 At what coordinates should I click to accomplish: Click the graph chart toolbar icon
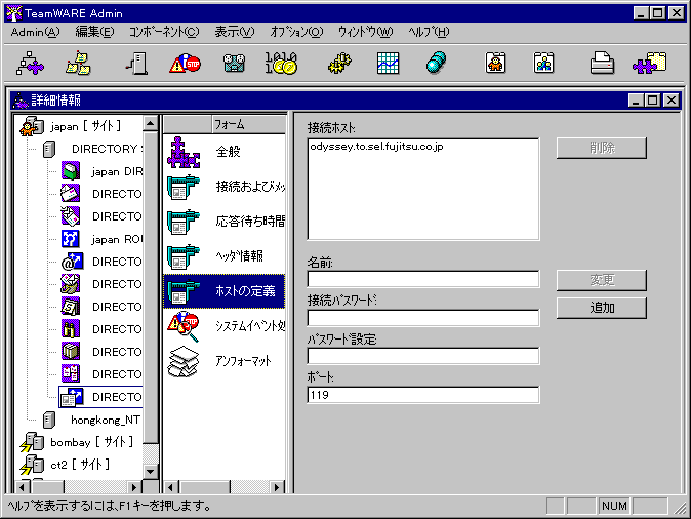(x=388, y=63)
